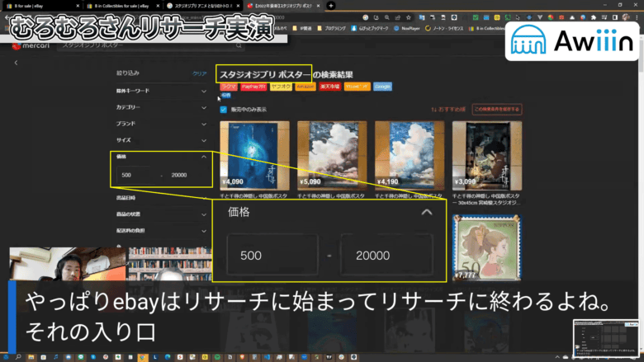Image resolution: width=644 pixels, height=362 pixels.
Task: Open the Chrome side panel icon
Action: pyautogui.click(x=615, y=17)
